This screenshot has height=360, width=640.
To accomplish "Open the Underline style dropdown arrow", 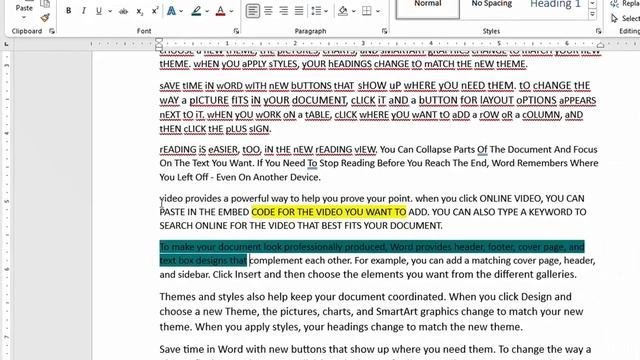I will 110,11.
